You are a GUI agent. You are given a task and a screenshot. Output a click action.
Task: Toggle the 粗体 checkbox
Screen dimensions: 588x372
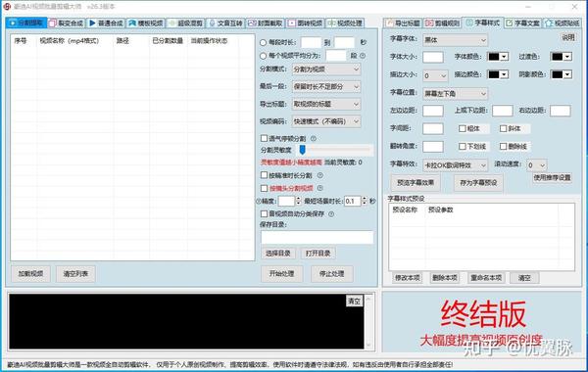[x=463, y=128]
